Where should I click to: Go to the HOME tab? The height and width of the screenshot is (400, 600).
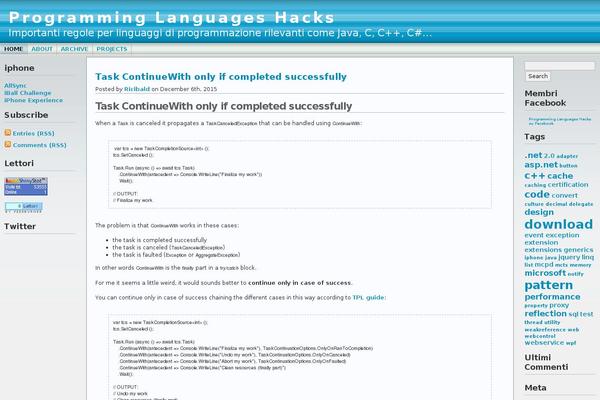14,49
